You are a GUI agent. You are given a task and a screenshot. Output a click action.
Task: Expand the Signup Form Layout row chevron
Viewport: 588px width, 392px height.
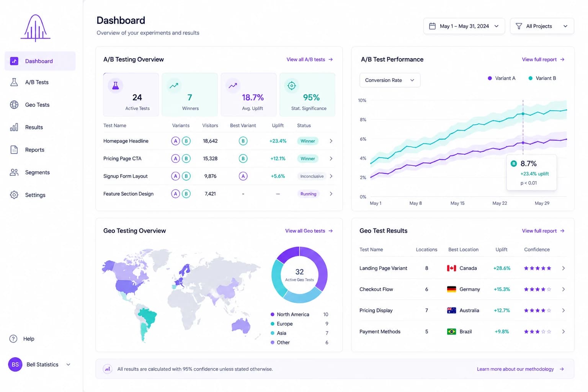pos(331,176)
